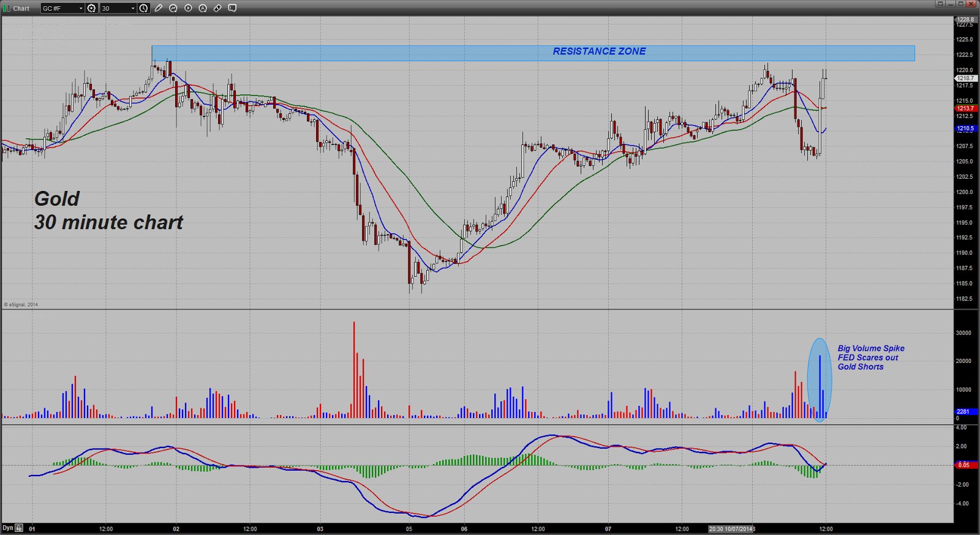
Task: Select the pencil drawing tool
Action: 159,8
